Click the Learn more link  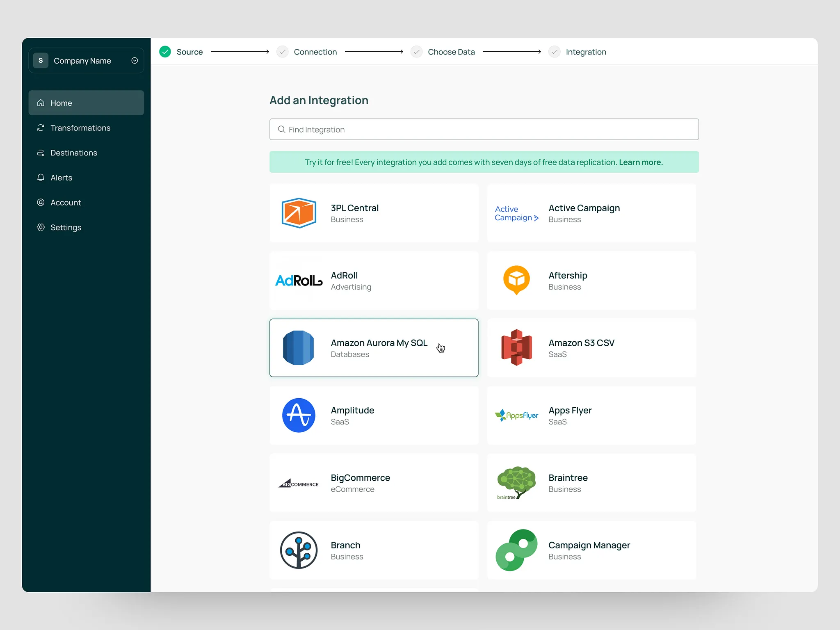click(x=641, y=162)
